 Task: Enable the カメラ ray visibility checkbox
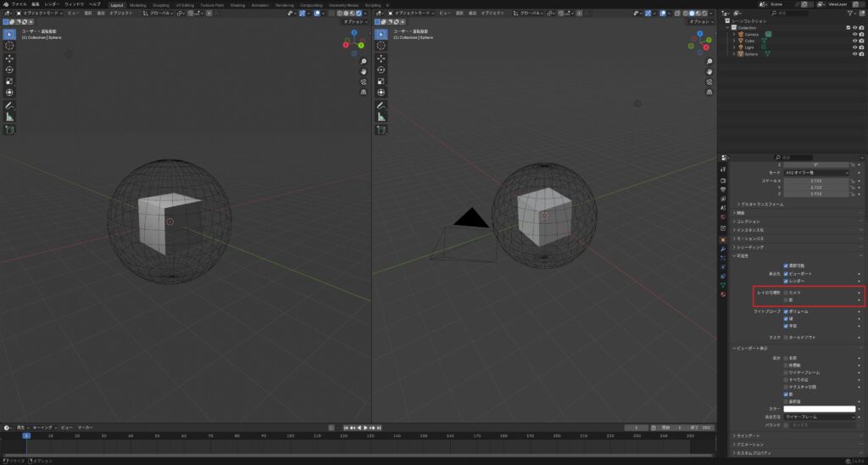point(786,292)
